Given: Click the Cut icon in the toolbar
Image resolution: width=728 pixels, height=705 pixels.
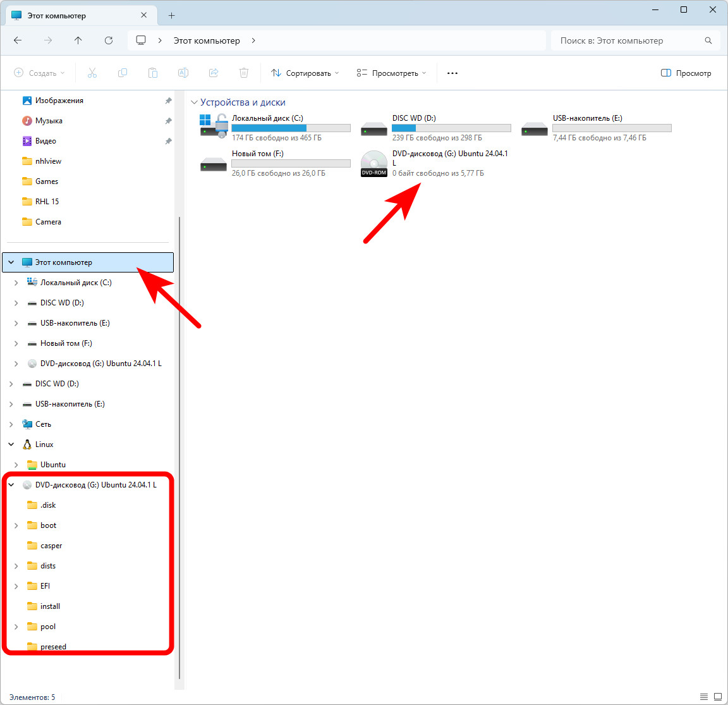Looking at the screenshot, I should point(92,73).
